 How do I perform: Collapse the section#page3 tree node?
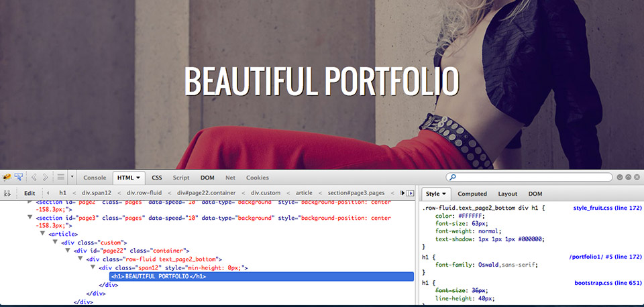(x=30, y=217)
